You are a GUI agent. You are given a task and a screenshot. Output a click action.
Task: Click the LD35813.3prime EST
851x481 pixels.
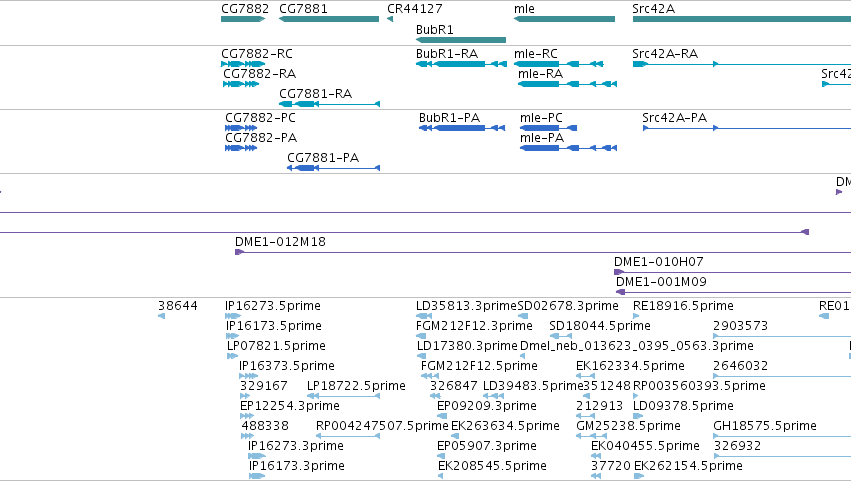(424, 316)
